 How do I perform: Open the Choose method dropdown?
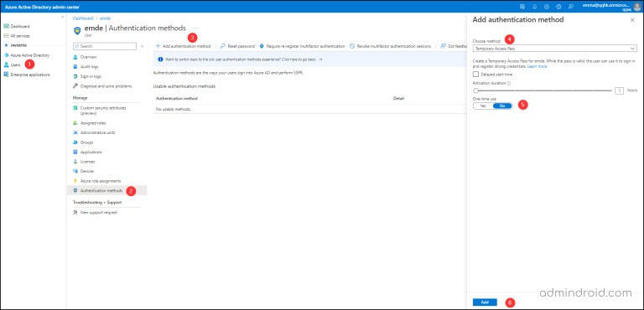click(x=554, y=49)
